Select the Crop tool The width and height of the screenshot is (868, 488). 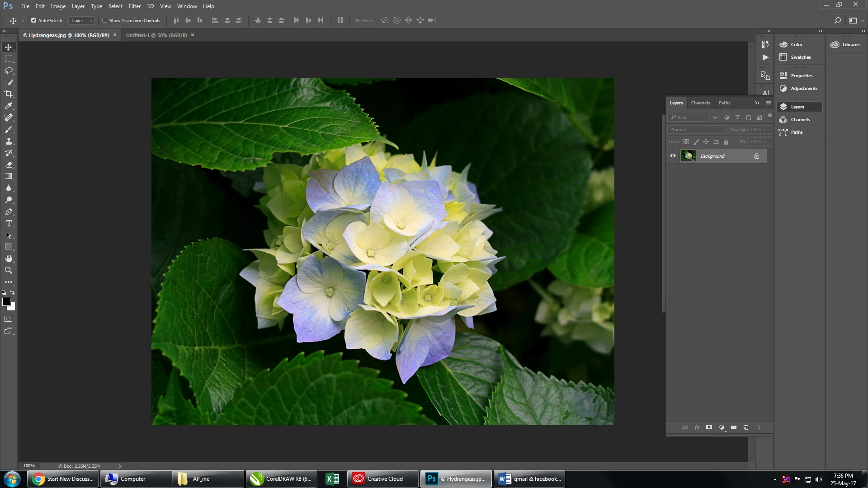click(9, 94)
